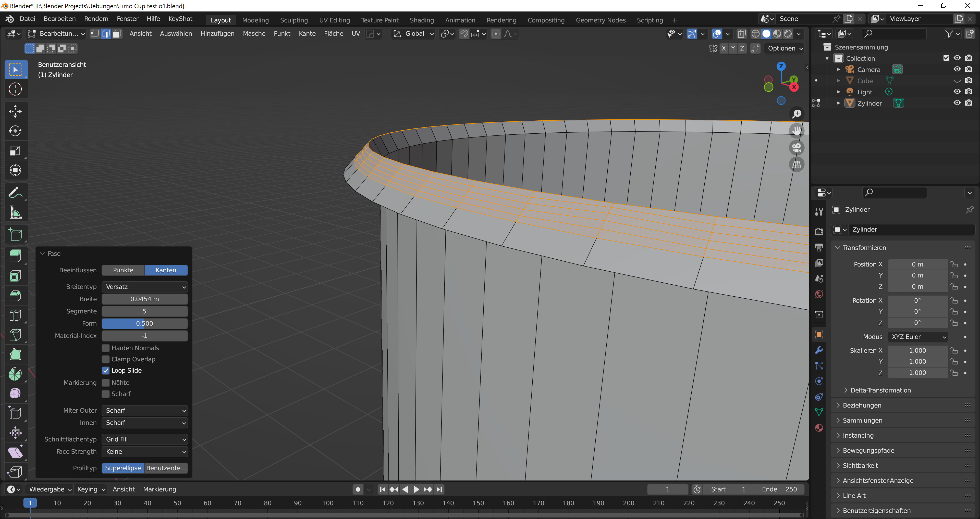Expand the Beziehungen panel
980x519 pixels.
[862, 405]
